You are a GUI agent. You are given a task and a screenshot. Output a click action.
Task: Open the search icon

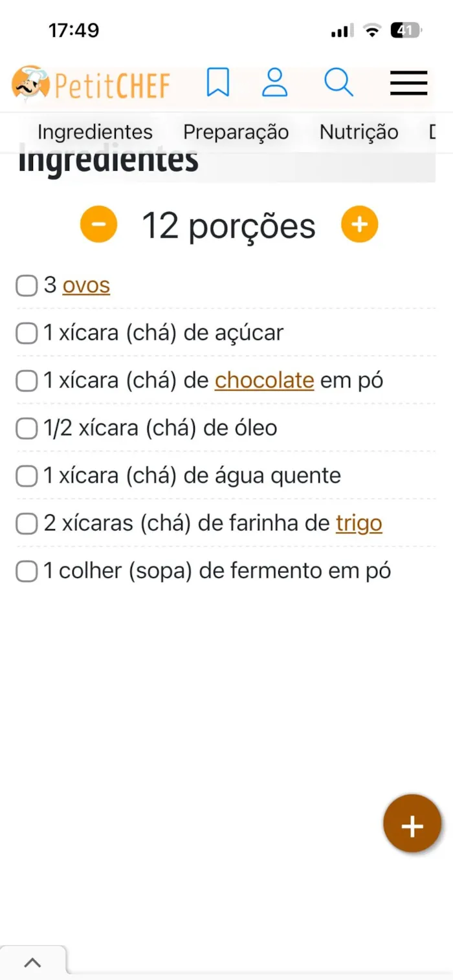point(338,83)
